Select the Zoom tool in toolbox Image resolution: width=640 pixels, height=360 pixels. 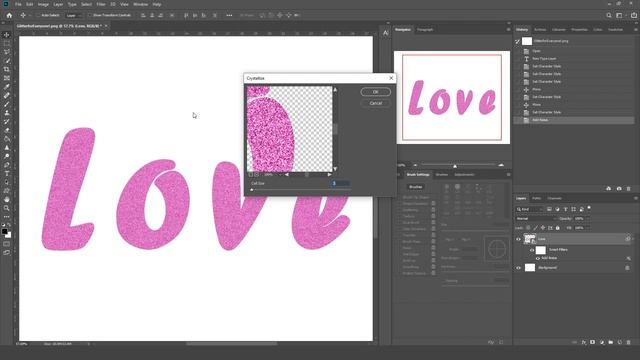pyautogui.click(x=7, y=208)
